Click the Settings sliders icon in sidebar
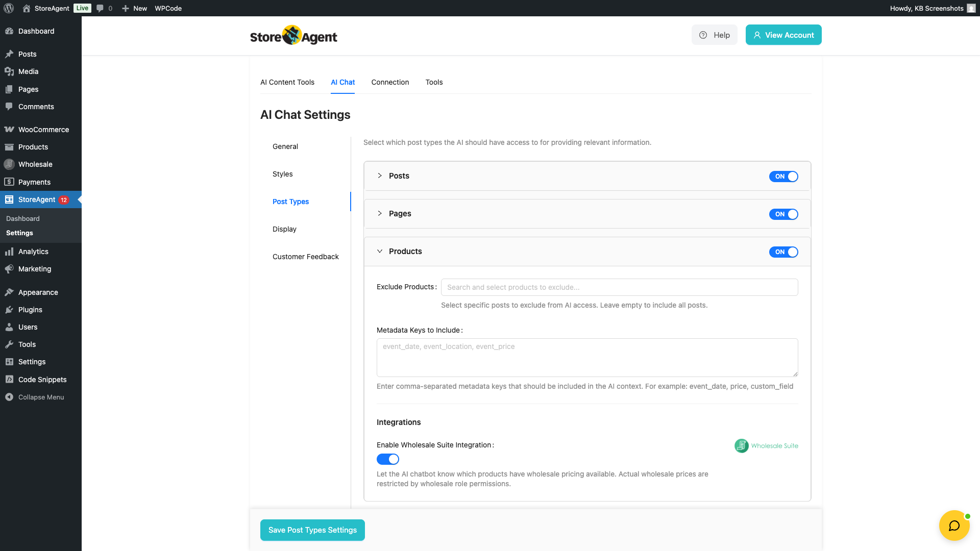This screenshot has width=980, height=551. (x=9, y=362)
